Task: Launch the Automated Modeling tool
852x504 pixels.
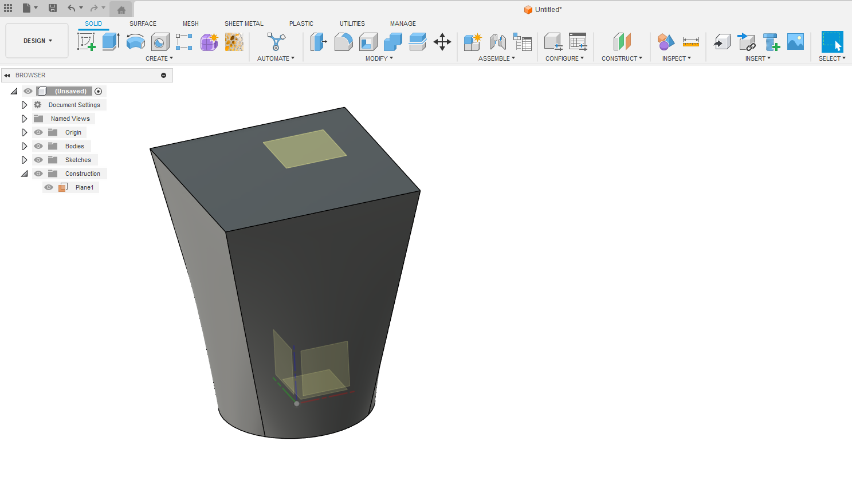Action: coord(276,42)
